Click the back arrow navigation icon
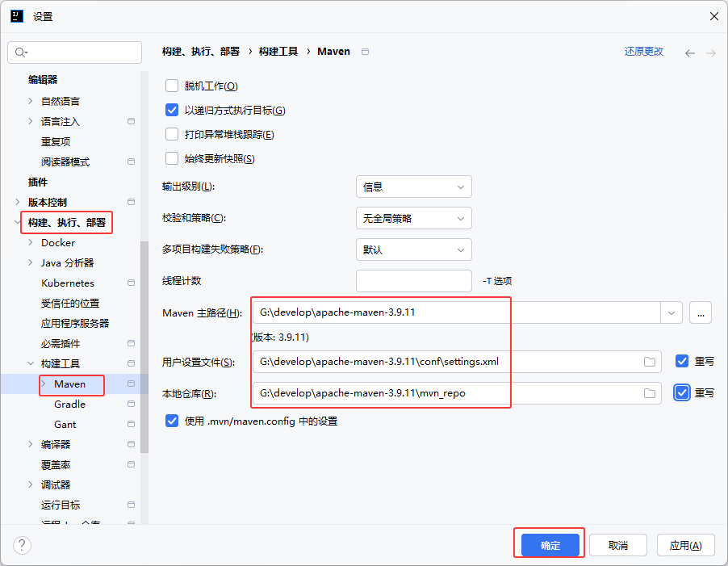The width and height of the screenshot is (728, 566). click(690, 52)
